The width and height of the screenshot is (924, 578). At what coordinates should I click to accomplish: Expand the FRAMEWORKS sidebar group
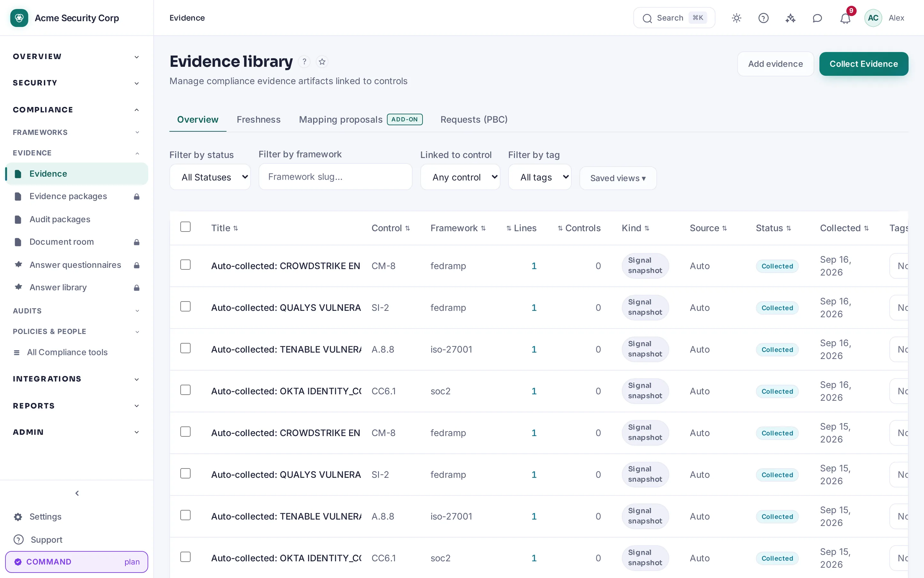tap(77, 132)
